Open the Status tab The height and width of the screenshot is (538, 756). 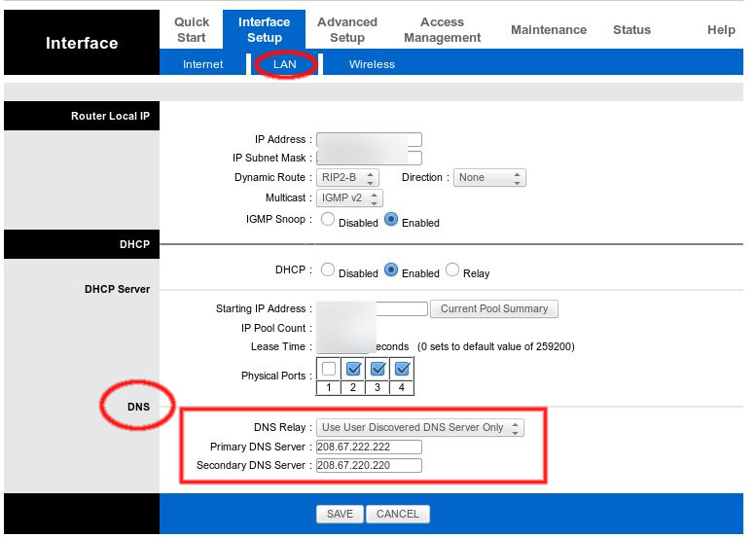(631, 30)
